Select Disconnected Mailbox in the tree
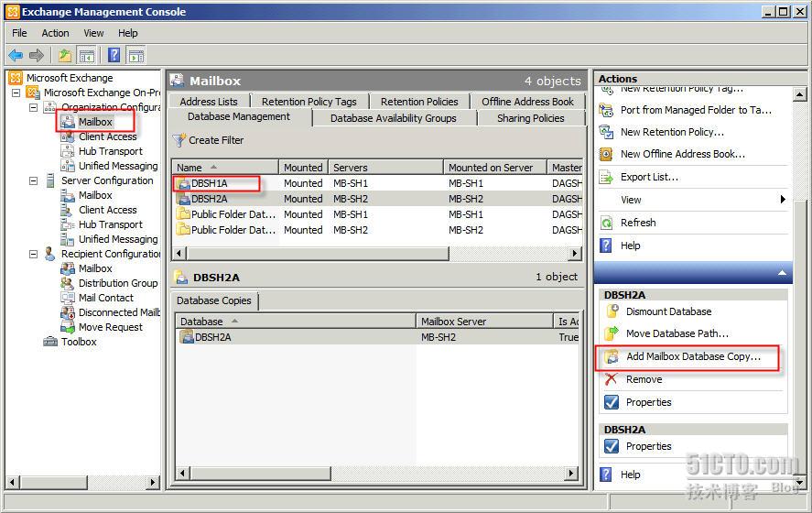This screenshot has height=513, width=812. (x=119, y=312)
